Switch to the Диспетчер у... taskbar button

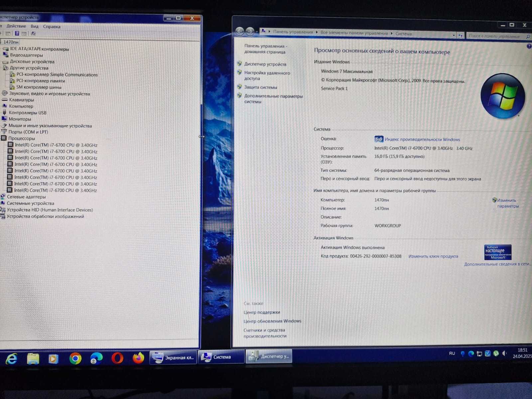pos(269,356)
